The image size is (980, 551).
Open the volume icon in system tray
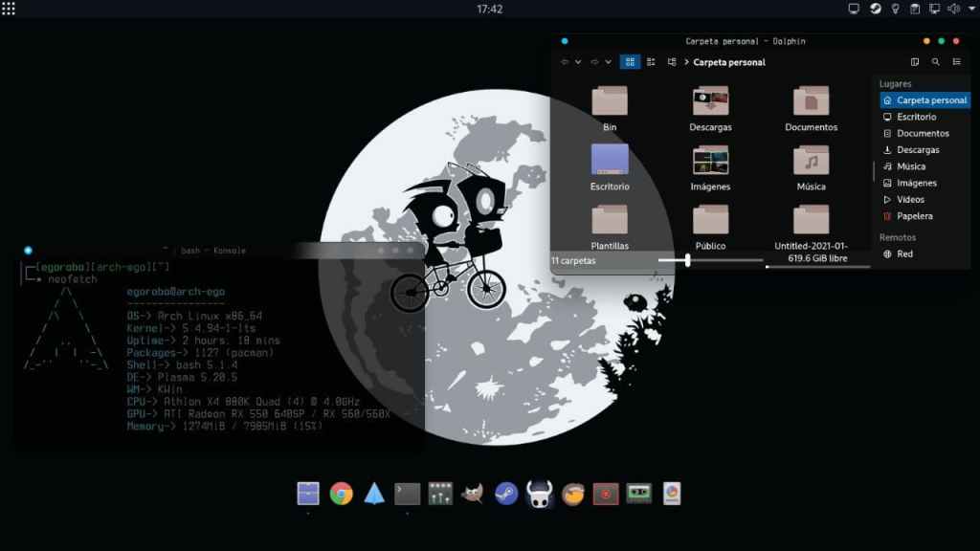(x=952, y=9)
